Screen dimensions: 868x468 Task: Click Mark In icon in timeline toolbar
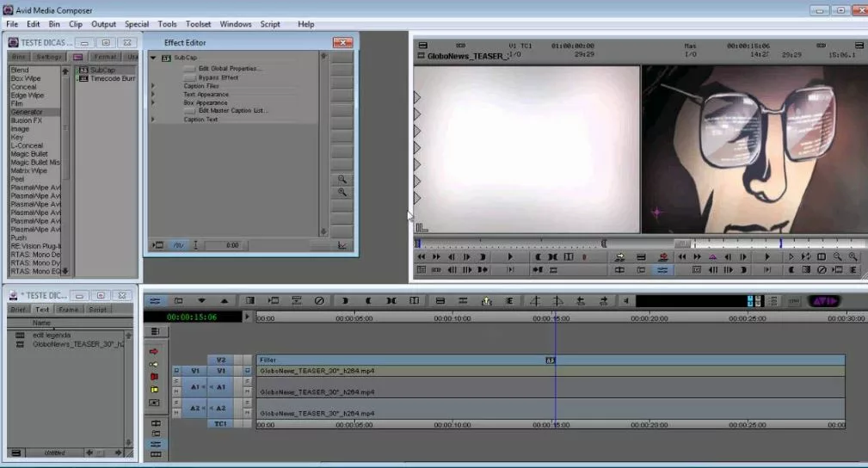pyautogui.click(x=344, y=301)
